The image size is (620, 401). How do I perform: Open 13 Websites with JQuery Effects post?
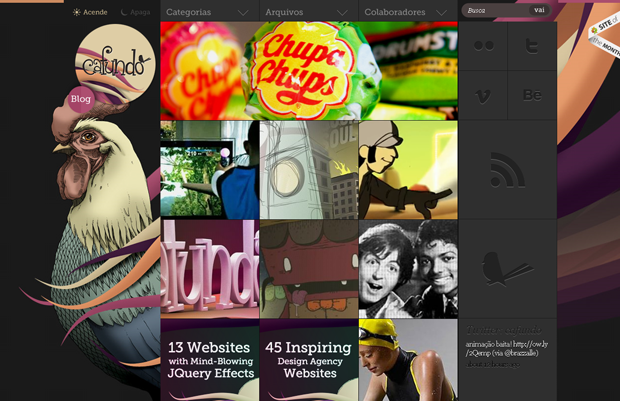(210, 360)
